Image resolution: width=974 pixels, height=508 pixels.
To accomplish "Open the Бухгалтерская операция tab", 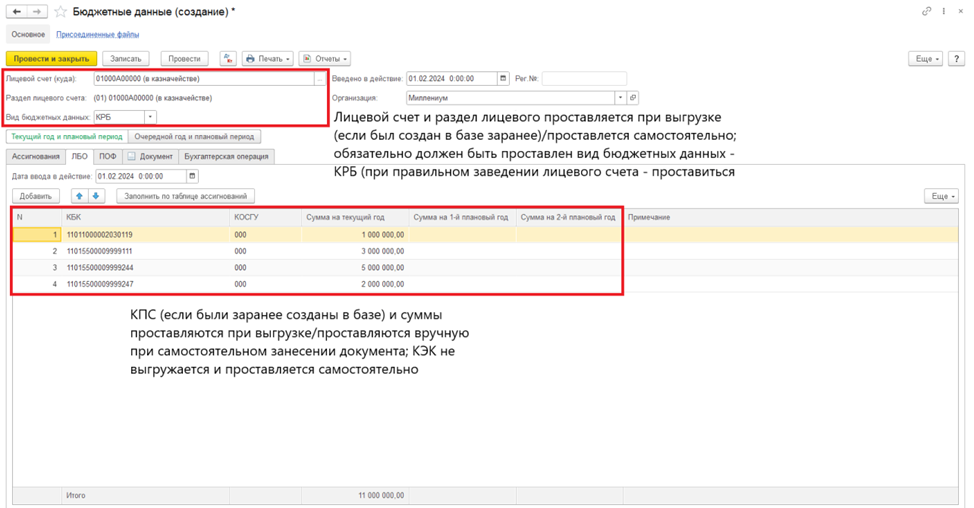I will tap(226, 156).
